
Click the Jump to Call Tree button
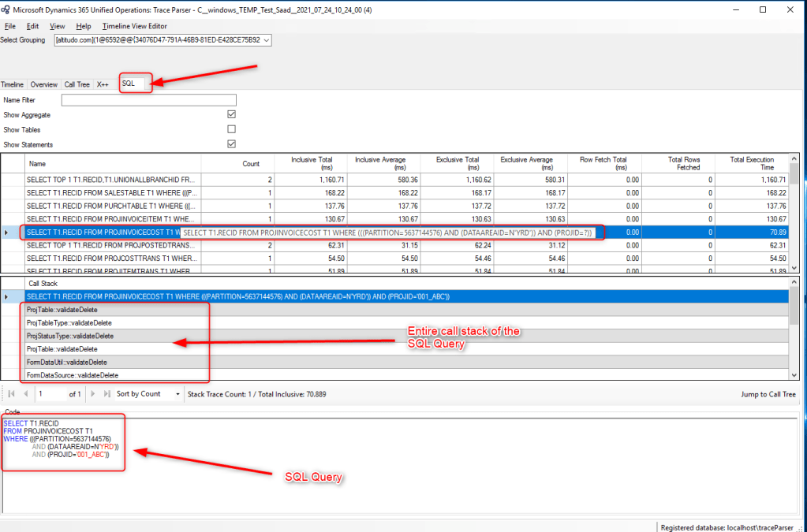pos(768,394)
